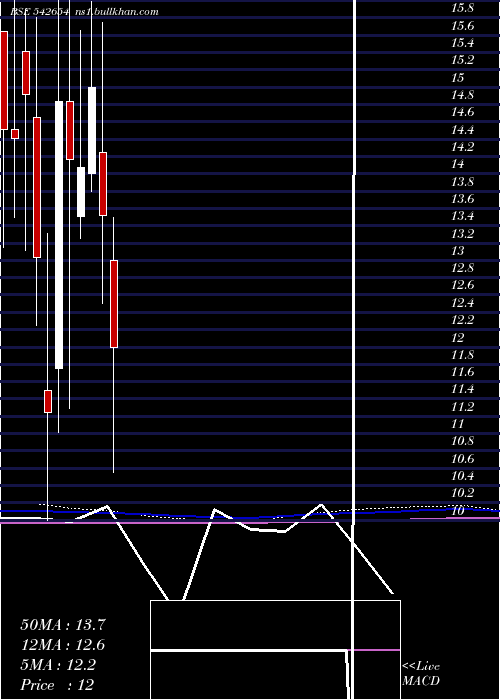The height and width of the screenshot is (700, 500).
Task: Select the 13.2 price axis label
Action: click(462, 233)
